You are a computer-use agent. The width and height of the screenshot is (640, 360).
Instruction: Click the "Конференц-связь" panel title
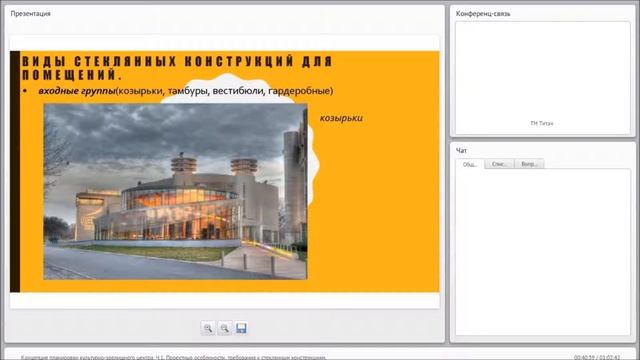483,13
